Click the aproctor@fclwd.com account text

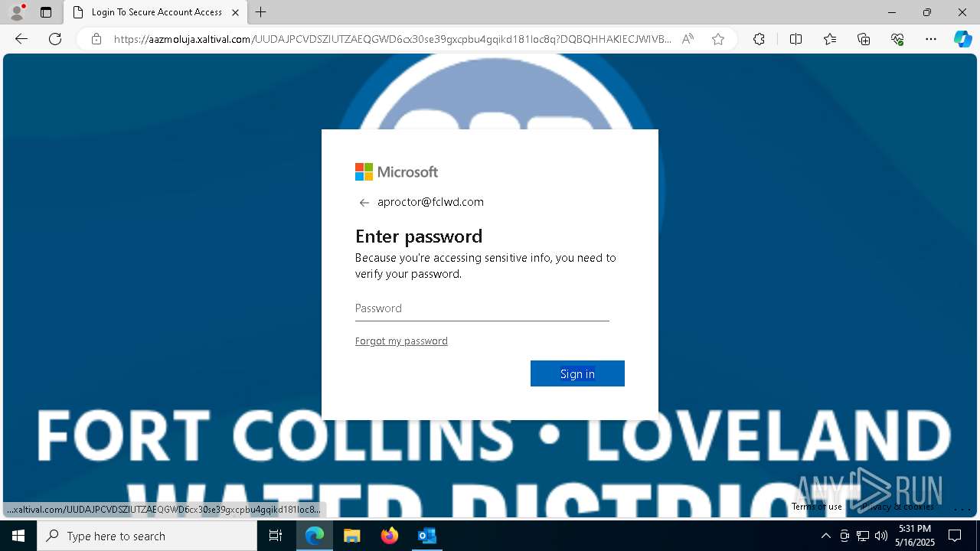click(430, 202)
